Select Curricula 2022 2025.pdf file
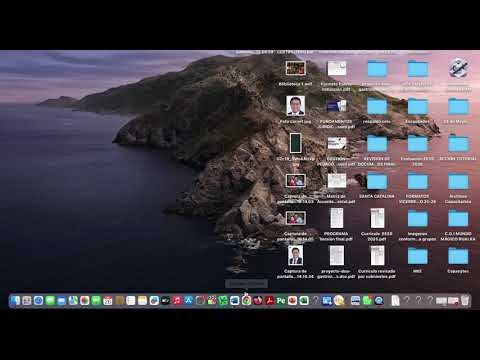Image resolution: width=480 pixels, height=360 pixels. point(377,218)
